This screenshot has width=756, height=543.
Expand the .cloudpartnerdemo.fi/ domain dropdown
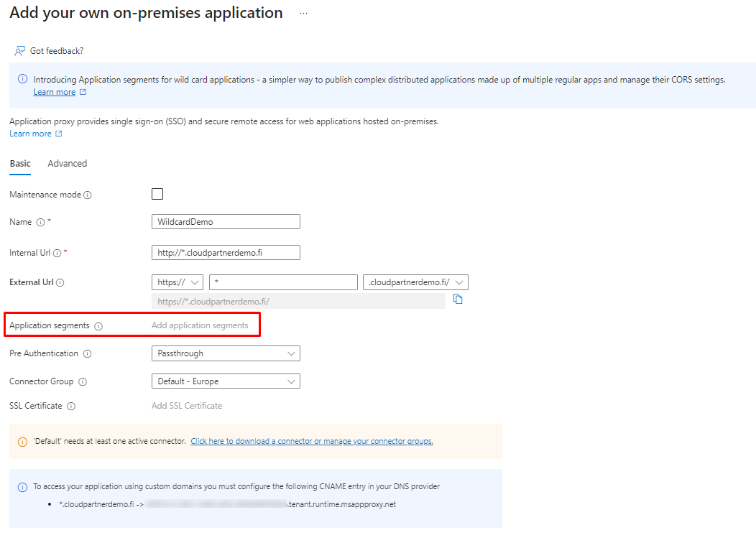click(x=416, y=282)
